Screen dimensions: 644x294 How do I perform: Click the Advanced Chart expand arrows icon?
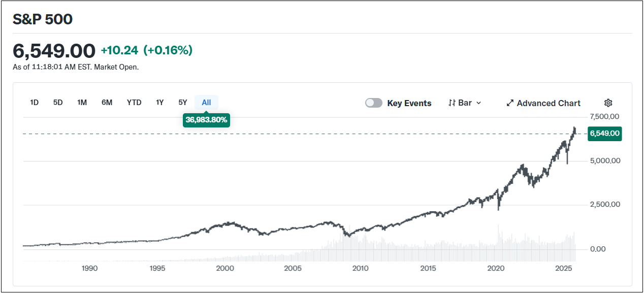(510, 103)
